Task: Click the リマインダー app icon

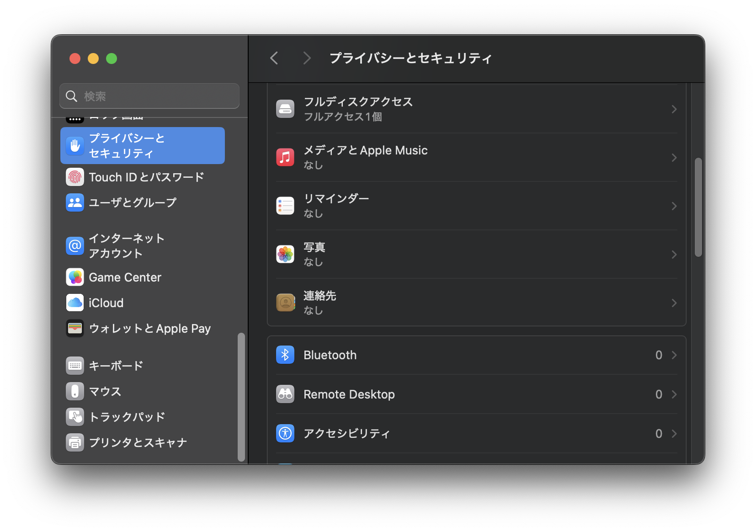Action: (x=285, y=206)
